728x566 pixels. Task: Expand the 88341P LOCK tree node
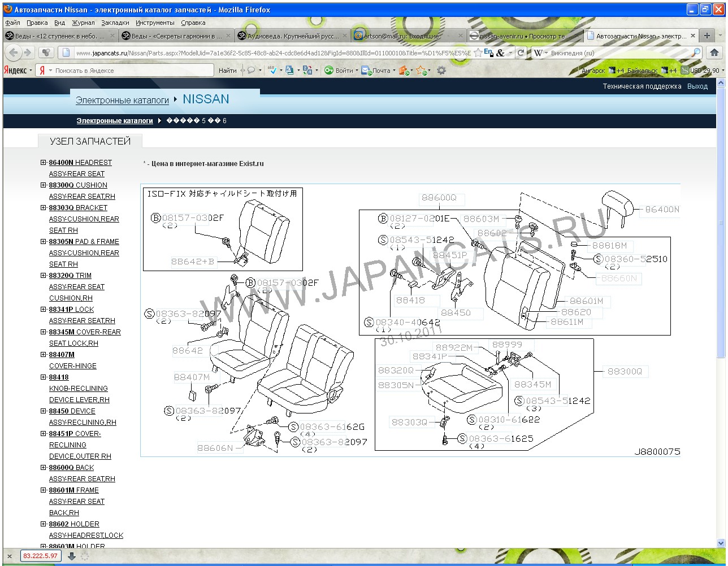click(x=44, y=309)
